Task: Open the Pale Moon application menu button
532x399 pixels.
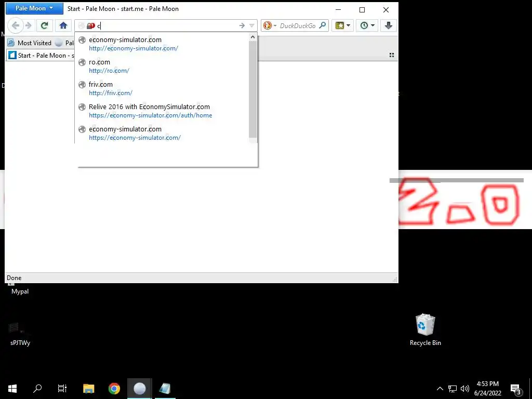Action: (34, 8)
